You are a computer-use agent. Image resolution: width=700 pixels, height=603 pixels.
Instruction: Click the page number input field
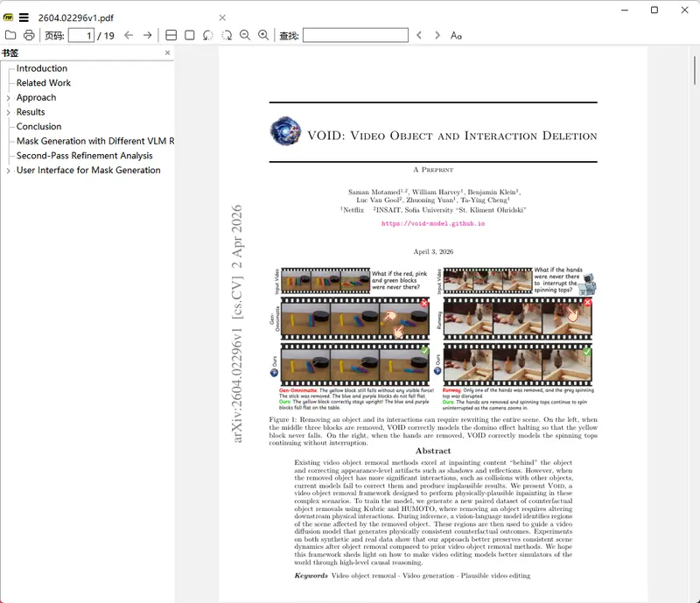(85, 35)
